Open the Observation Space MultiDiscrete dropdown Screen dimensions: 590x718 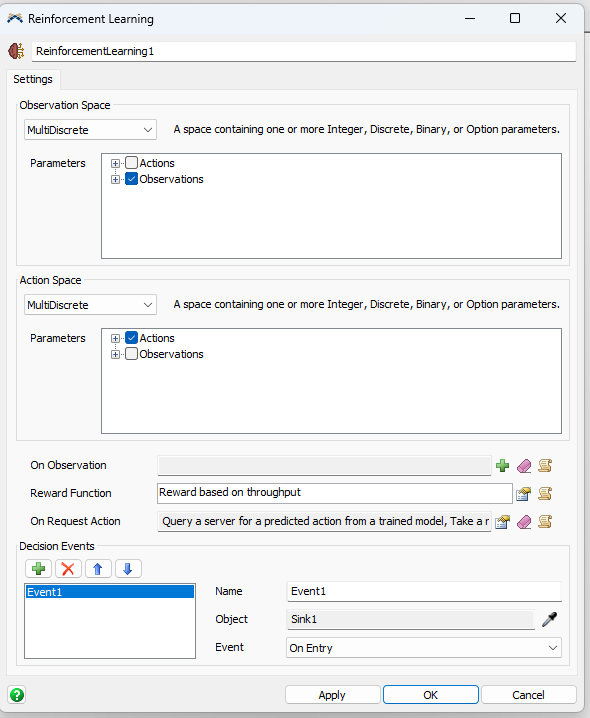[x=90, y=130]
